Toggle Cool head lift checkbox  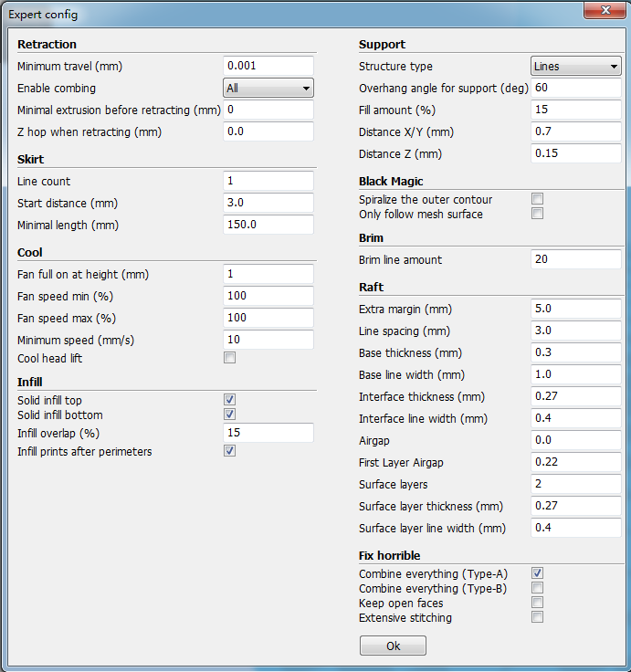pos(230,358)
